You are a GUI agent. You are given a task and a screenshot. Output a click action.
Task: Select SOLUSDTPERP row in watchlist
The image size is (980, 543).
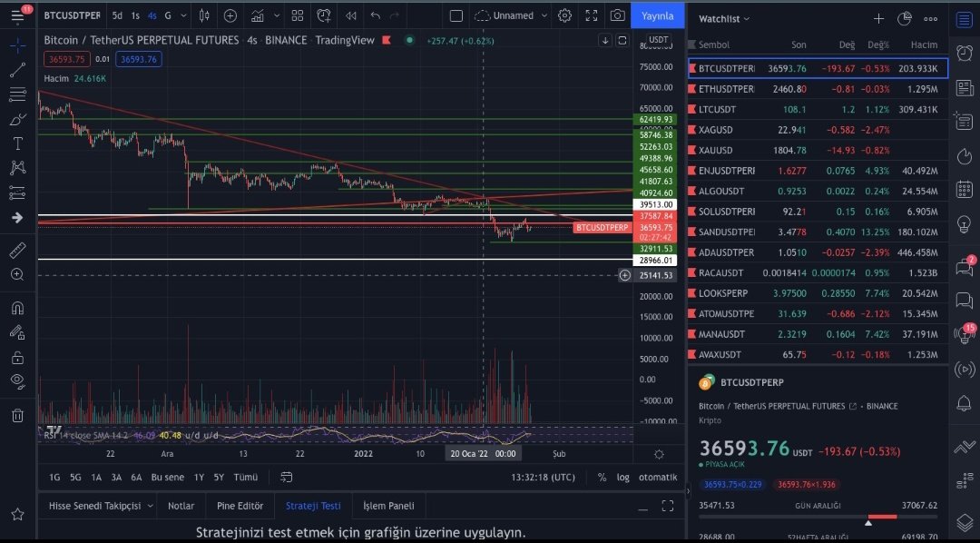[x=818, y=212]
